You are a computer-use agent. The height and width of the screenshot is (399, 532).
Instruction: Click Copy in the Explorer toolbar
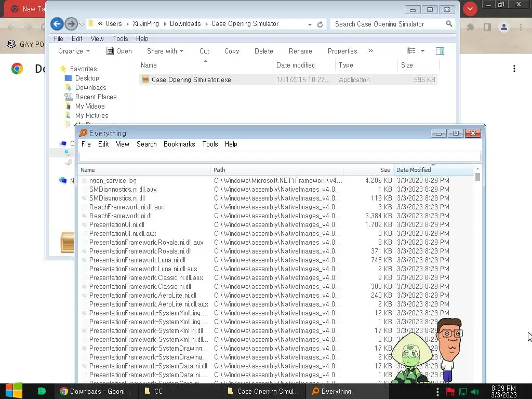pos(232,51)
